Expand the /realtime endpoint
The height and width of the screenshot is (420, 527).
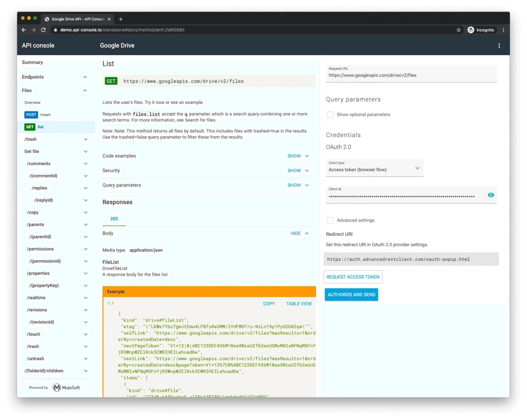click(85, 298)
